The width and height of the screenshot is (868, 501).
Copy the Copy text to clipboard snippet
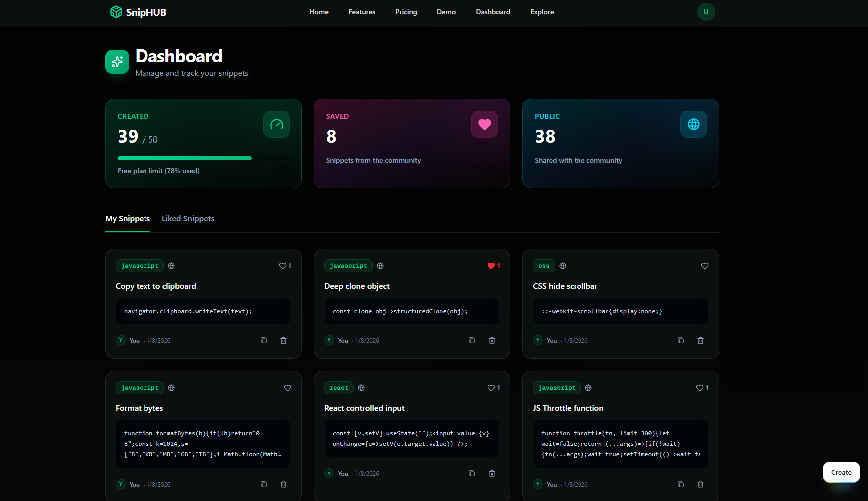click(x=264, y=340)
